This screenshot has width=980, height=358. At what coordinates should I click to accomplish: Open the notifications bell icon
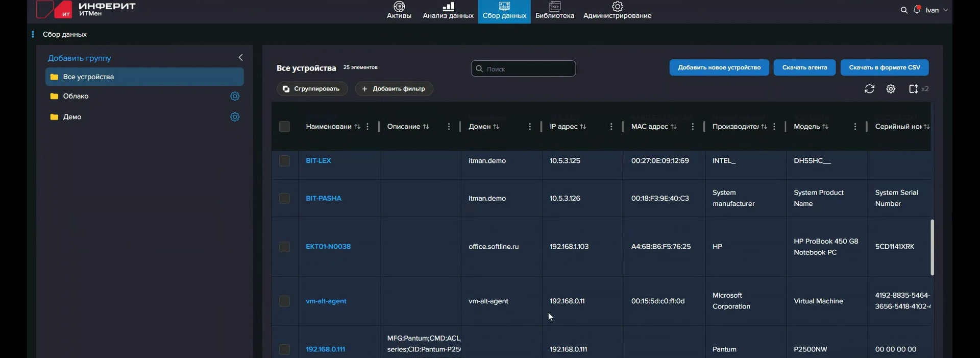click(x=917, y=10)
